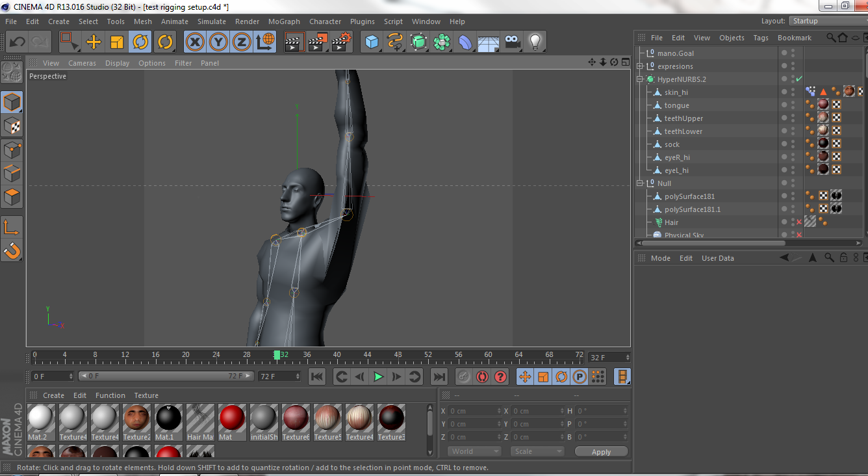Click the Object Manager horizontal scrollbar
Screen dimensions: 868x476
[x=713, y=243]
